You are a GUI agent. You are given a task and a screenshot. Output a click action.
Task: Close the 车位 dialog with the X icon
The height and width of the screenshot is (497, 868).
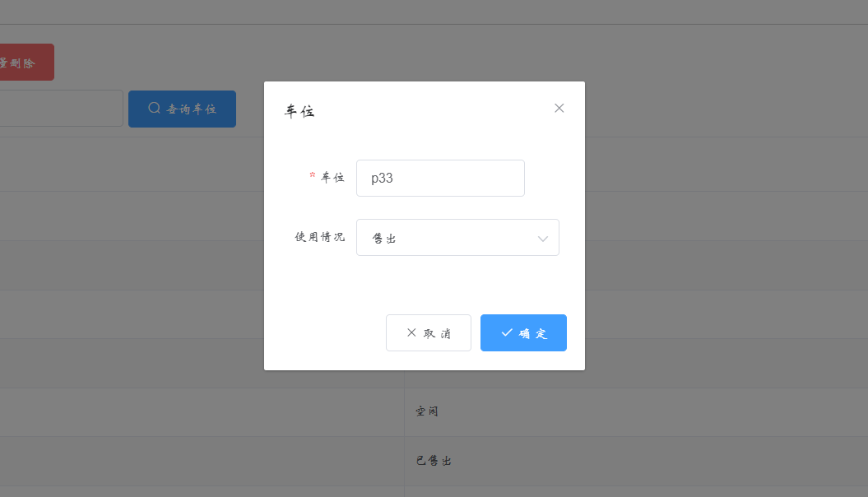click(x=559, y=108)
